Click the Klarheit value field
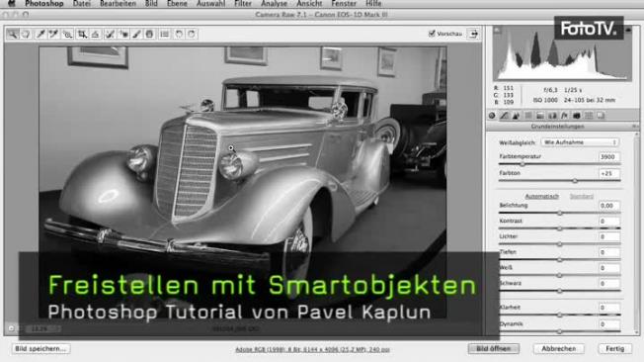Screen dimensions: 644x362 coord(608,308)
